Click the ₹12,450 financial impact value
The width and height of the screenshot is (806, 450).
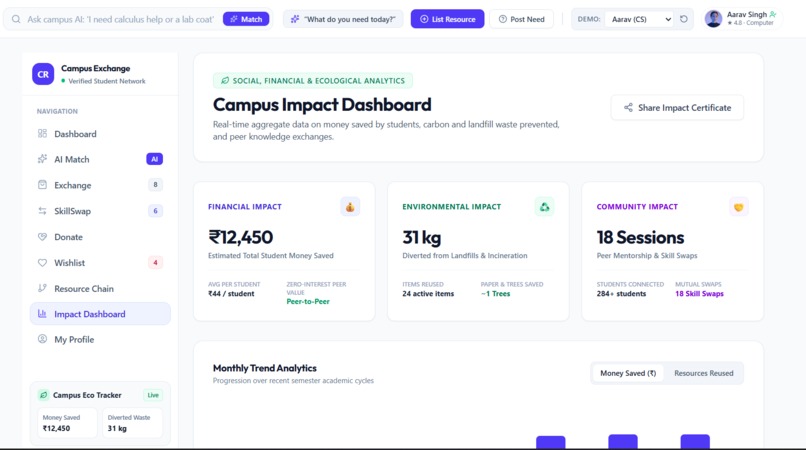pos(241,237)
